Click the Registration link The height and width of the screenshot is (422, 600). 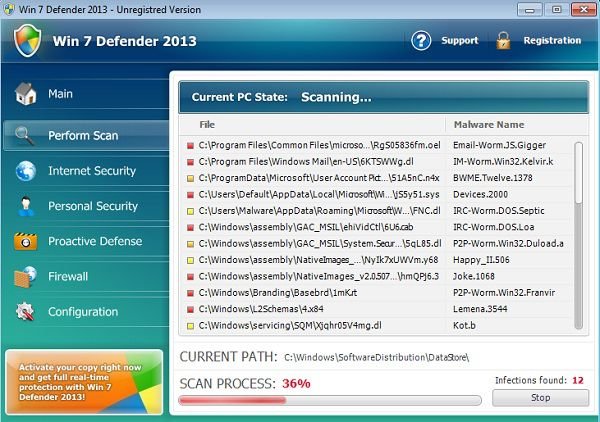(552, 41)
